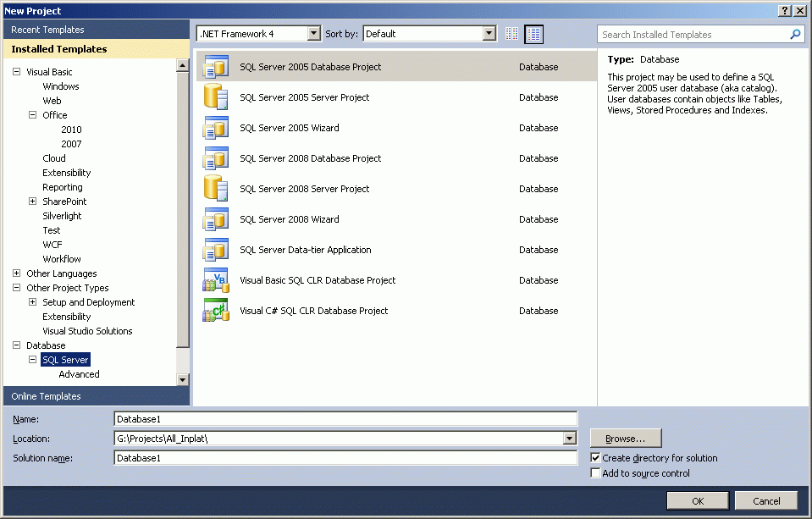Expand the Setup and Deployment node
This screenshot has width=812, height=519.
[x=33, y=302]
